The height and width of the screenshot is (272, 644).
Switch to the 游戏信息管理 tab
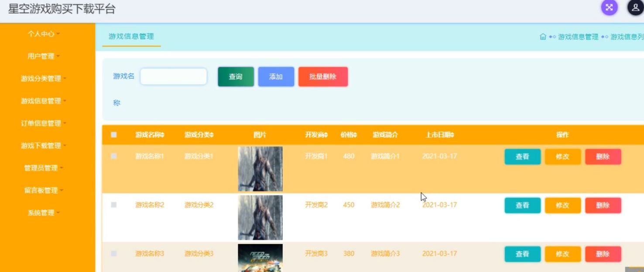[131, 37]
